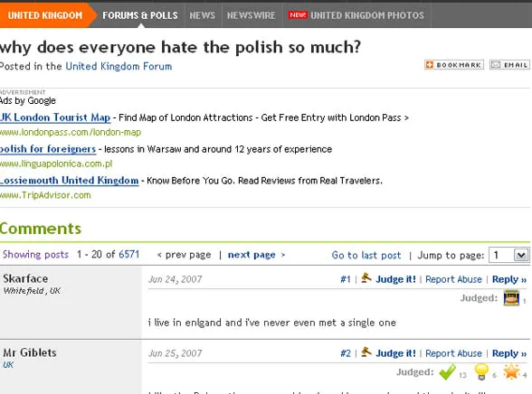The height and width of the screenshot is (394, 532).
Task: Open the Jump to page dropdown
Action: (x=508, y=255)
